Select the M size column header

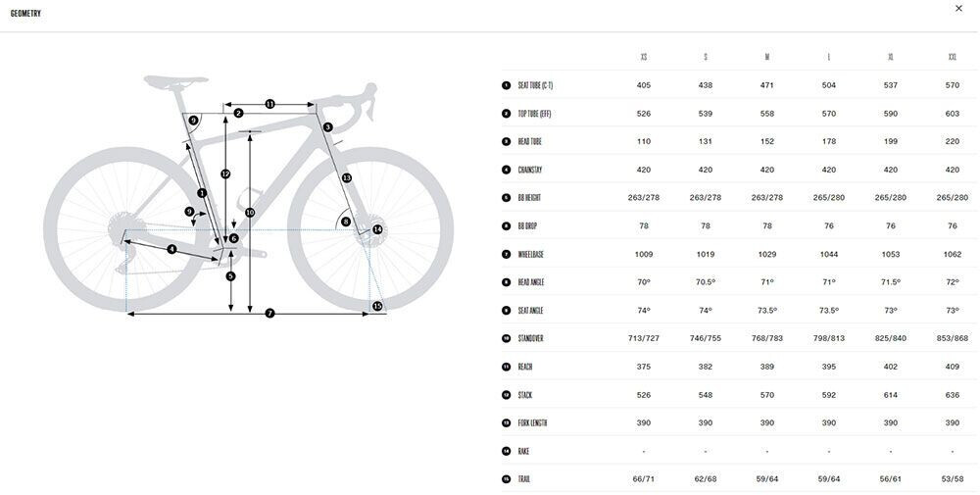(x=767, y=57)
